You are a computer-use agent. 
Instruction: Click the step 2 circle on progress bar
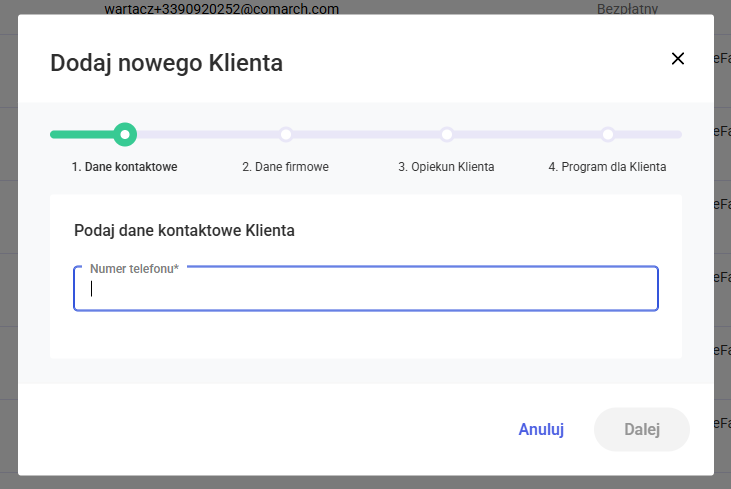286,134
